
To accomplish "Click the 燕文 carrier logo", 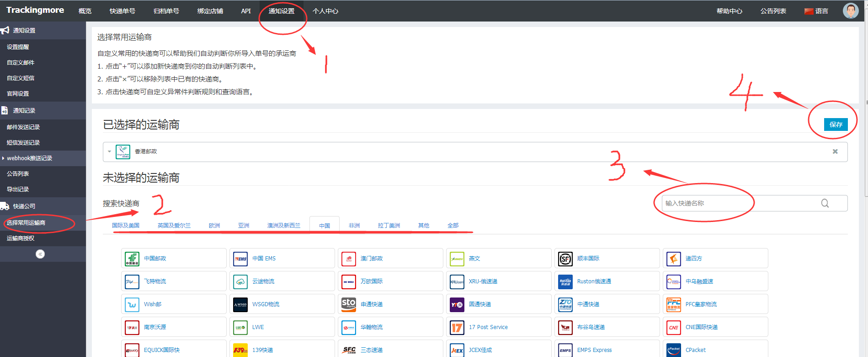I will tap(457, 259).
